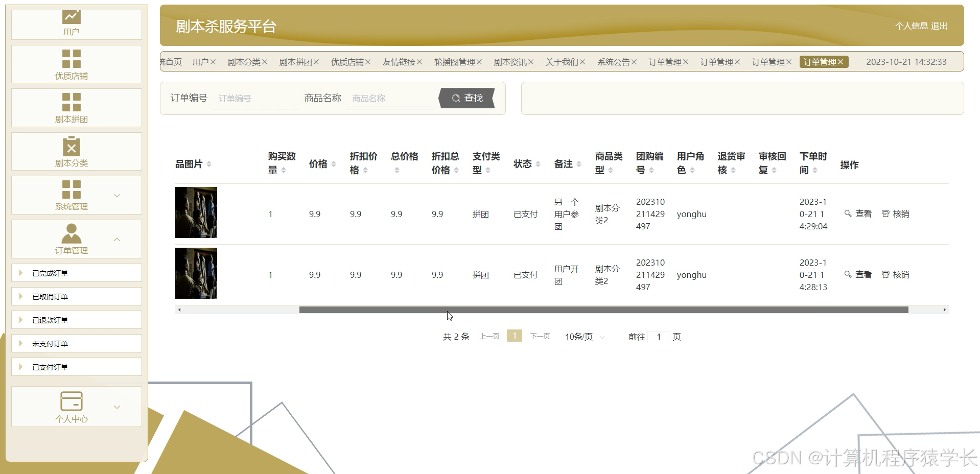This screenshot has width=980, height=474.
Task: Close the 用户 tab with its X
Action: point(213,62)
